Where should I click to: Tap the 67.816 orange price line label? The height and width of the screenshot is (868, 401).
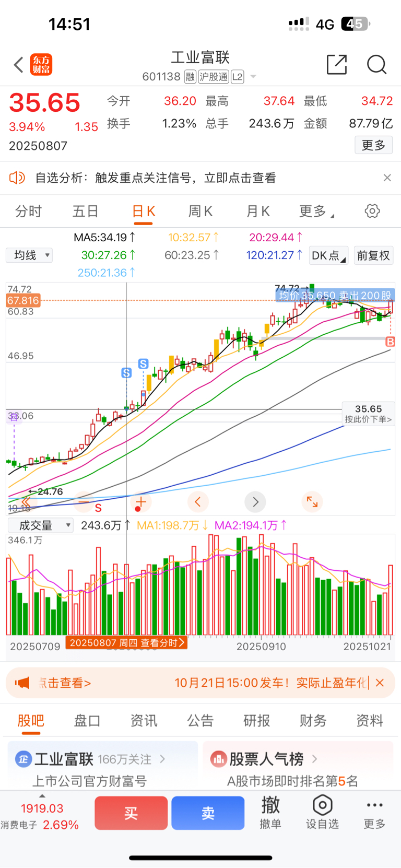(23, 300)
